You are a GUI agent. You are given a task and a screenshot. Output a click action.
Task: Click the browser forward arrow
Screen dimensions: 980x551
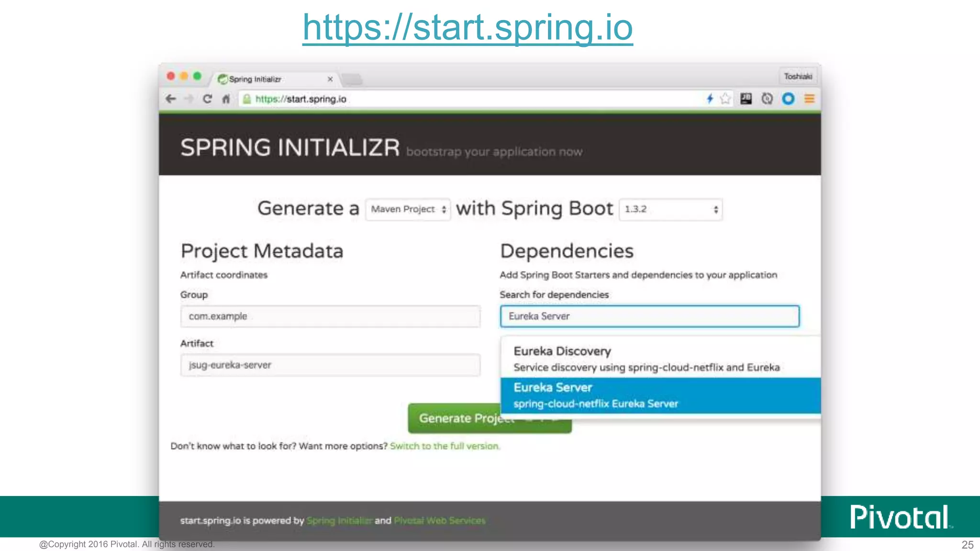189,99
